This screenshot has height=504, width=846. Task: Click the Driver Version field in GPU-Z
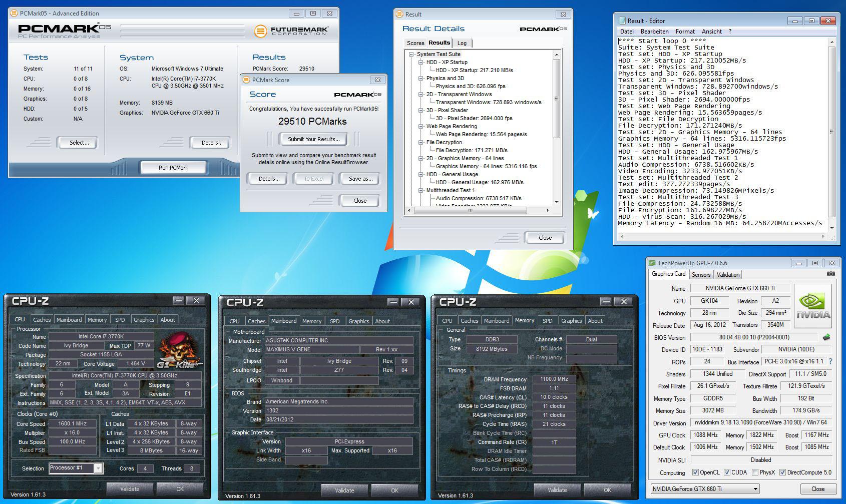click(x=761, y=423)
